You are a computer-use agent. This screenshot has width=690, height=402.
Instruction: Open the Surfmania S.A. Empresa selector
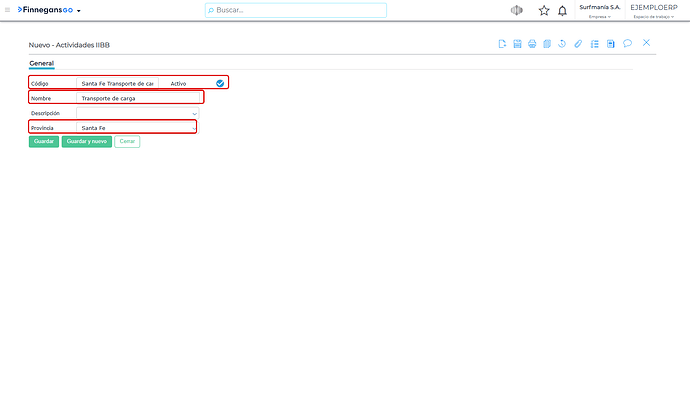(600, 11)
